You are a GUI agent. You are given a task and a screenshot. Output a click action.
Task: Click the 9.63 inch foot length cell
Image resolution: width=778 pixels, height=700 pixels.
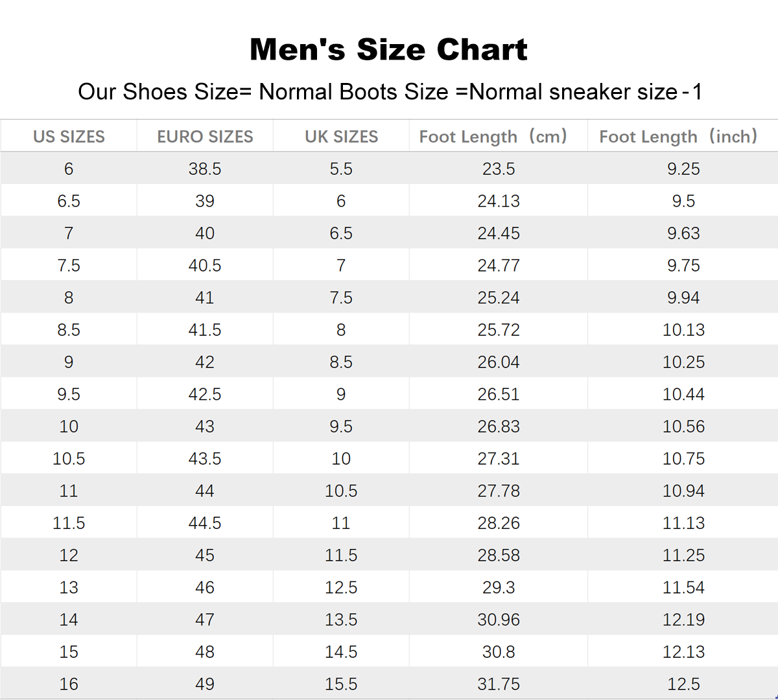[683, 233]
